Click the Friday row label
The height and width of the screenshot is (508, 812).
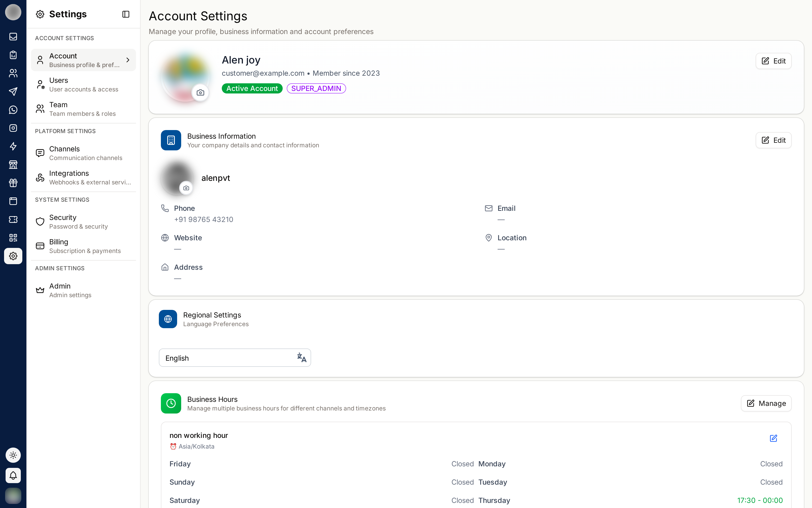[x=180, y=464]
